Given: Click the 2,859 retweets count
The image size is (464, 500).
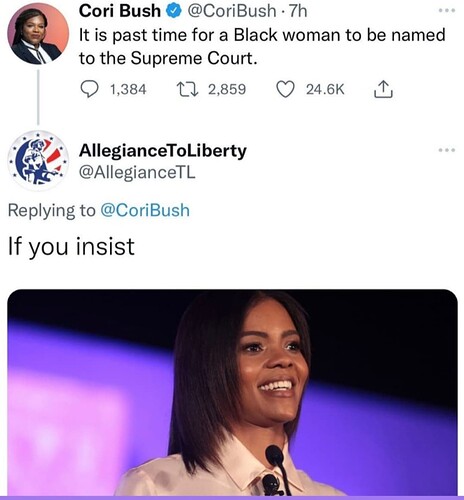Looking at the screenshot, I should point(227,89).
